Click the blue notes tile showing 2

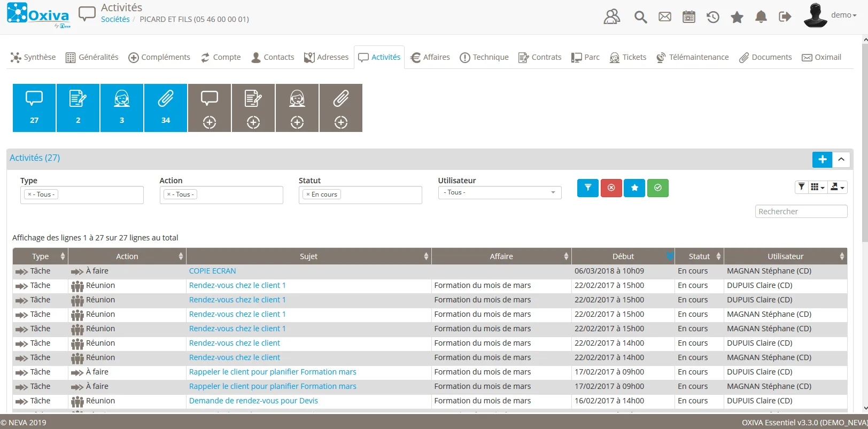coord(78,108)
